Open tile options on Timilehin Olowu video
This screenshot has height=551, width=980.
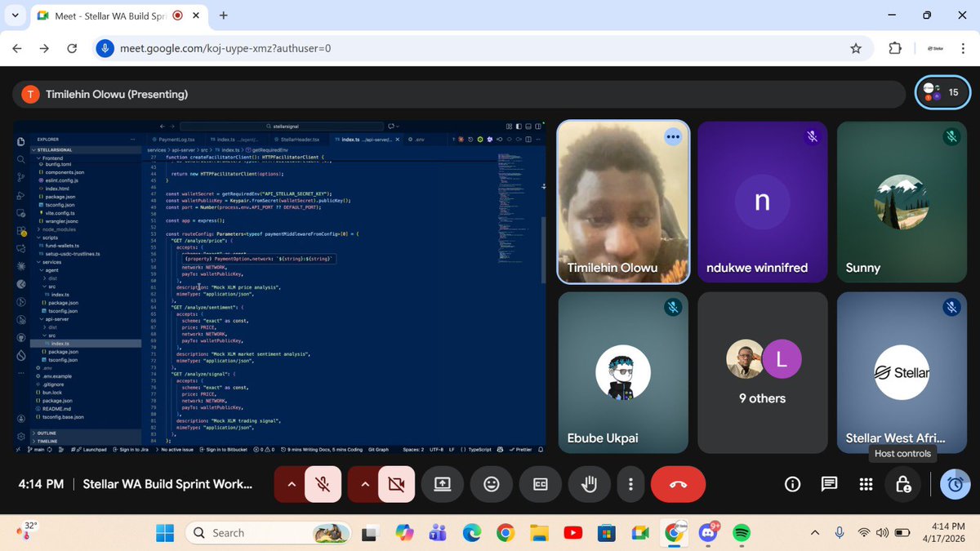[672, 137]
